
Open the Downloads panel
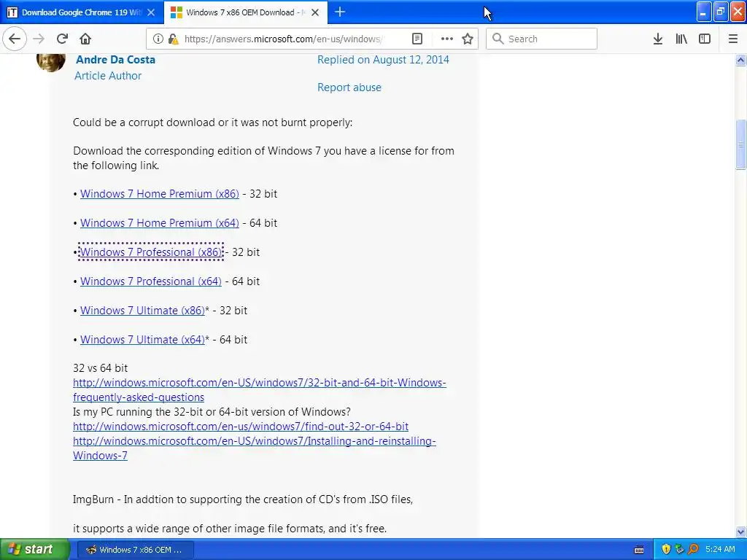[658, 39]
